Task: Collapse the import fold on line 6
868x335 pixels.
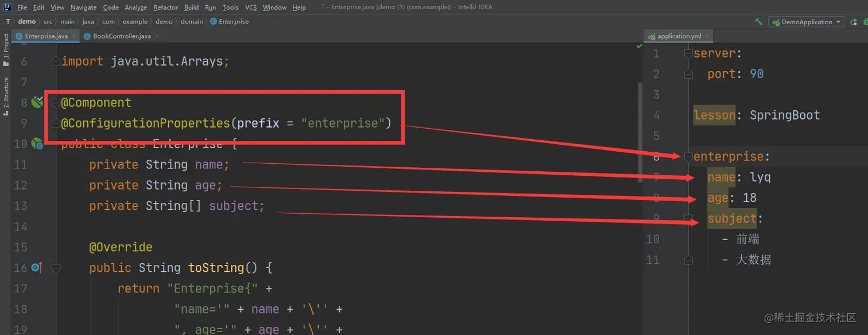Action: [56, 61]
